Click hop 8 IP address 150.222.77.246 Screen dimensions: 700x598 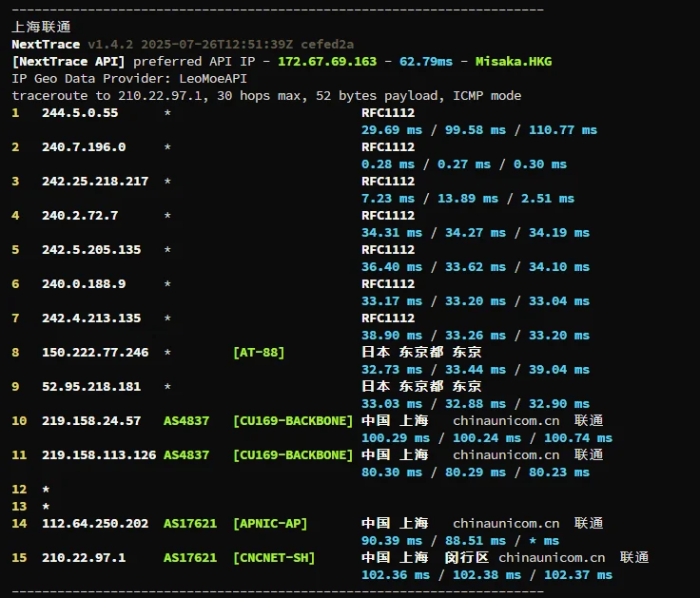pyautogui.click(x=95, y=353)
